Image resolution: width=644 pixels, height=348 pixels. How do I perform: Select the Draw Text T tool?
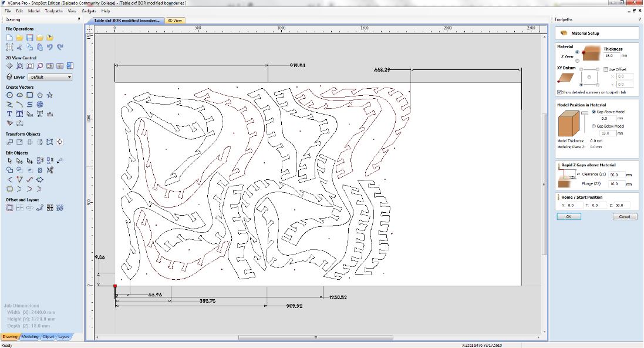tap(9, 114)
